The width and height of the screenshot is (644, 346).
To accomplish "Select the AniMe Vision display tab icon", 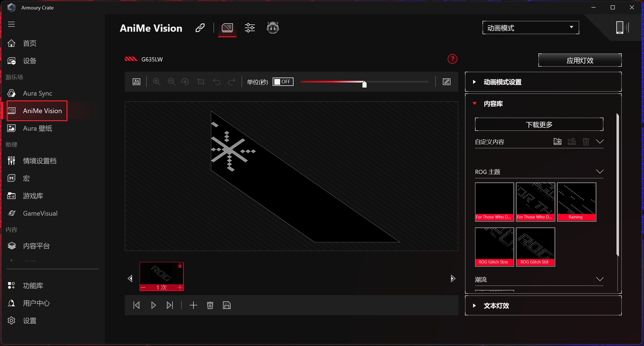I will (227, 28).
